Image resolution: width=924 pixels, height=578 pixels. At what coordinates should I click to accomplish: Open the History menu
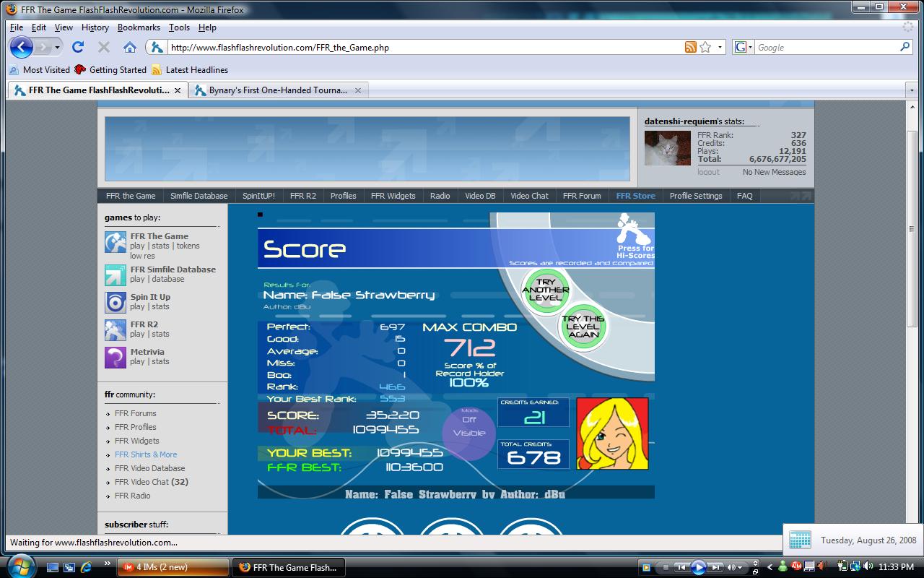click(95, 27)
